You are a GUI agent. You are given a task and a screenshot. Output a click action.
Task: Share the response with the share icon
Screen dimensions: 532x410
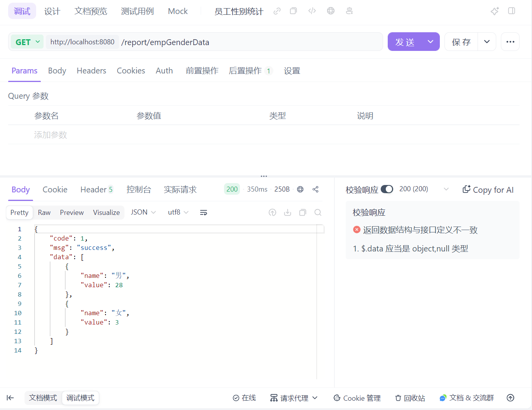(315, 189)
